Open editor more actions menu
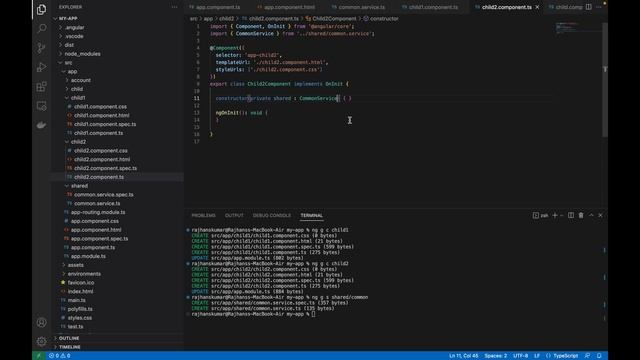The height and width of the screenshot is (360, 640). click(x=599, y=7)
